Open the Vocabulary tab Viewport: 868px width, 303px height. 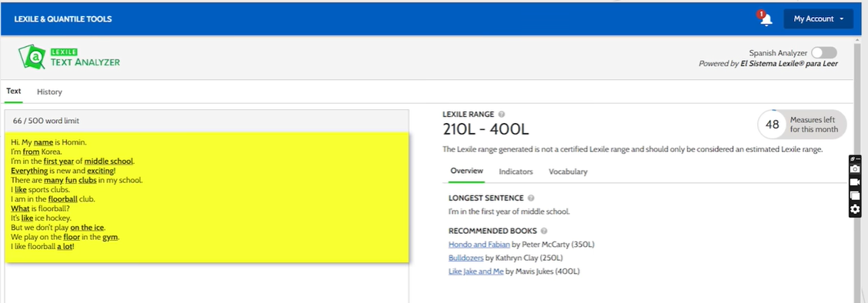[568, 171]
